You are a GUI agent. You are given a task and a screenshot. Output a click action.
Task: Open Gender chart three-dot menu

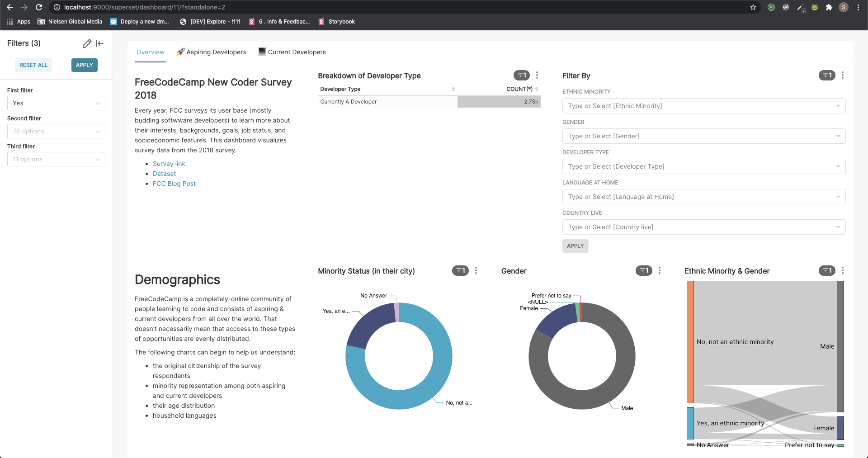tap(660, 271)
